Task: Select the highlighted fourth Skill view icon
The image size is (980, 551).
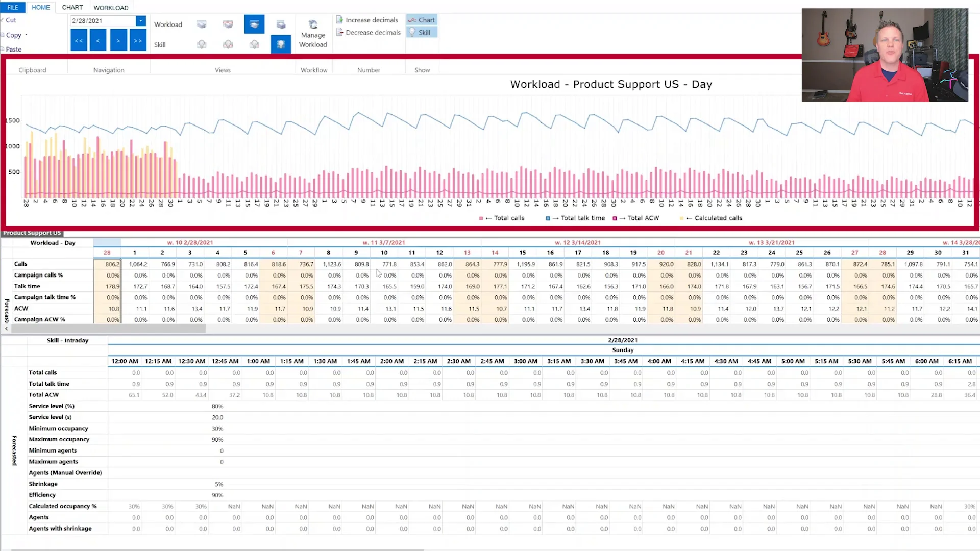Action: [281, 45]
